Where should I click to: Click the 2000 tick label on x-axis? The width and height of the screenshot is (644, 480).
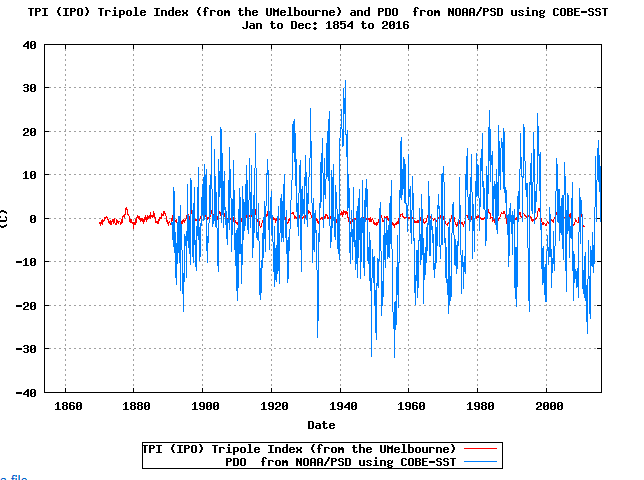(x=548, y=407)
